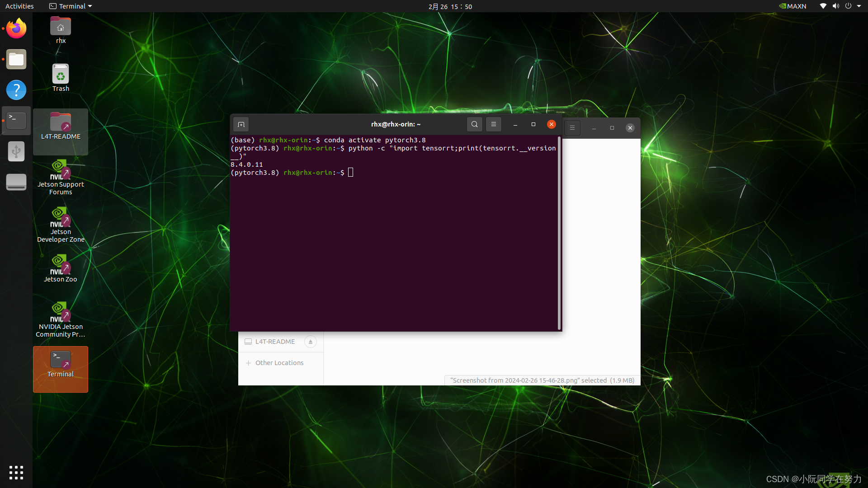Toggle the Wi-Fi status icon
The image size is (868, 488).
(822, 6)
